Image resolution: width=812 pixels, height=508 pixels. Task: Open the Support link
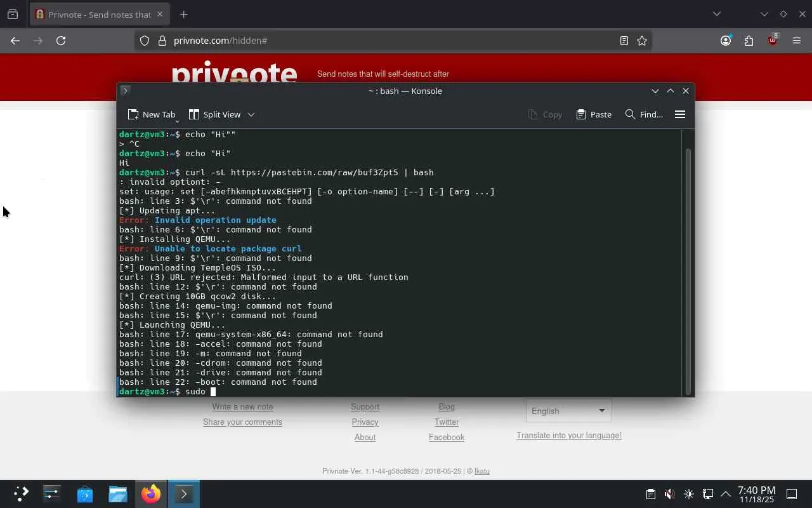[x=365, y=406]
